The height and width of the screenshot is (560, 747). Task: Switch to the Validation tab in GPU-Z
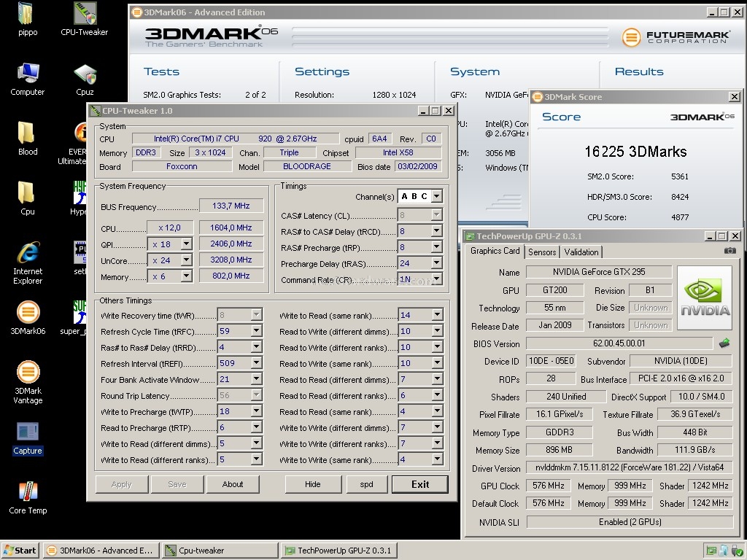(x=581, y=252)
